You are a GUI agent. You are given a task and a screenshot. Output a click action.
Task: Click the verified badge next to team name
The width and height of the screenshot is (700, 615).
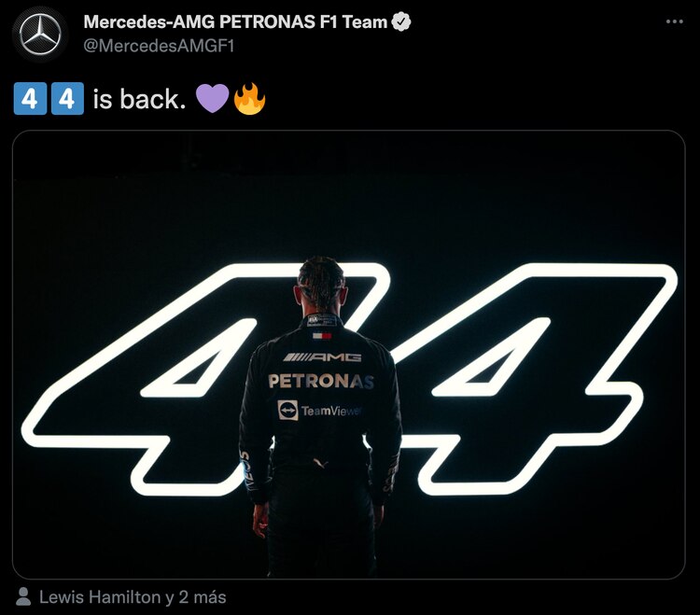click(401, 21)
